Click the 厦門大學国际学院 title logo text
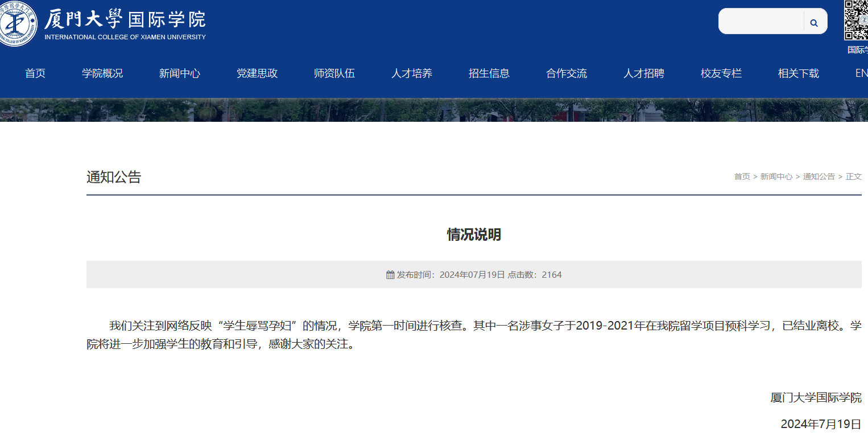The width and height of the screenshot is (868, 440). 125,19
